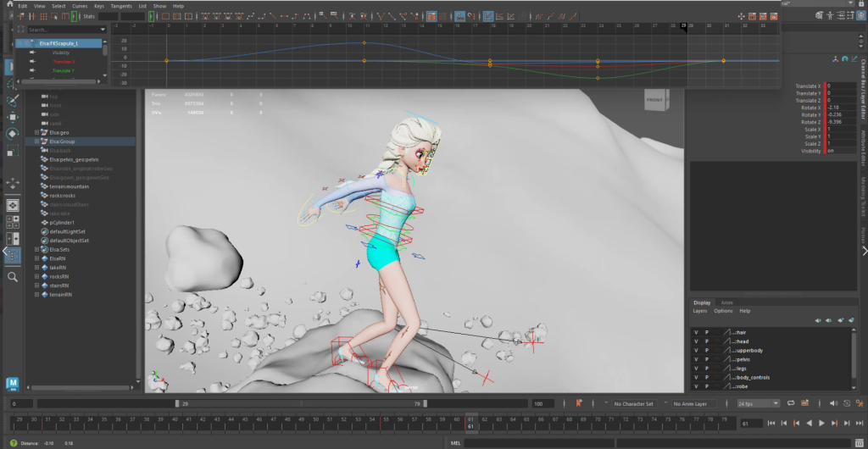The width and height of the screenshot is (868, 449).
Task: Expand Elsa:Group node in Outliner
Action: (x=37, y=141)
